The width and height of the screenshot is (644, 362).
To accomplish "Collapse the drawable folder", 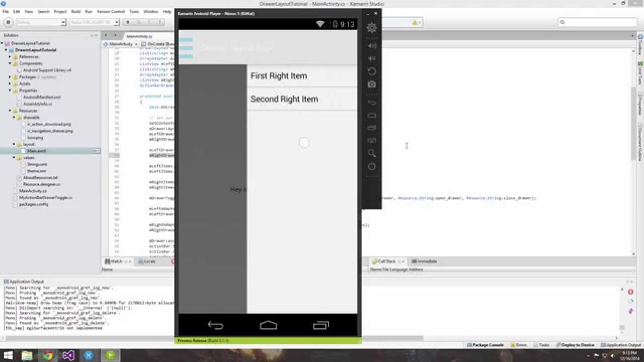I will pos(14,117).
